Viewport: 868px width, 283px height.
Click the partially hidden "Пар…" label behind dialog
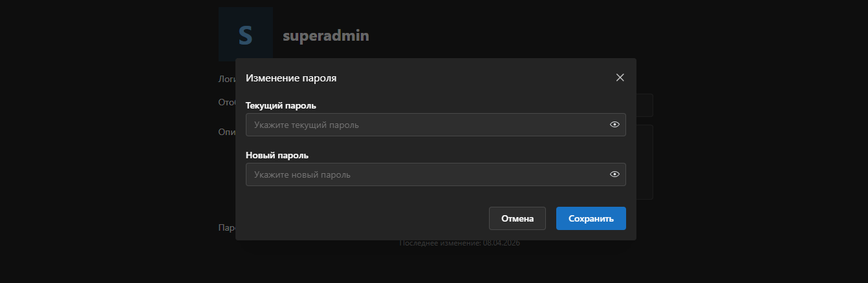click(x=226, y=228)
